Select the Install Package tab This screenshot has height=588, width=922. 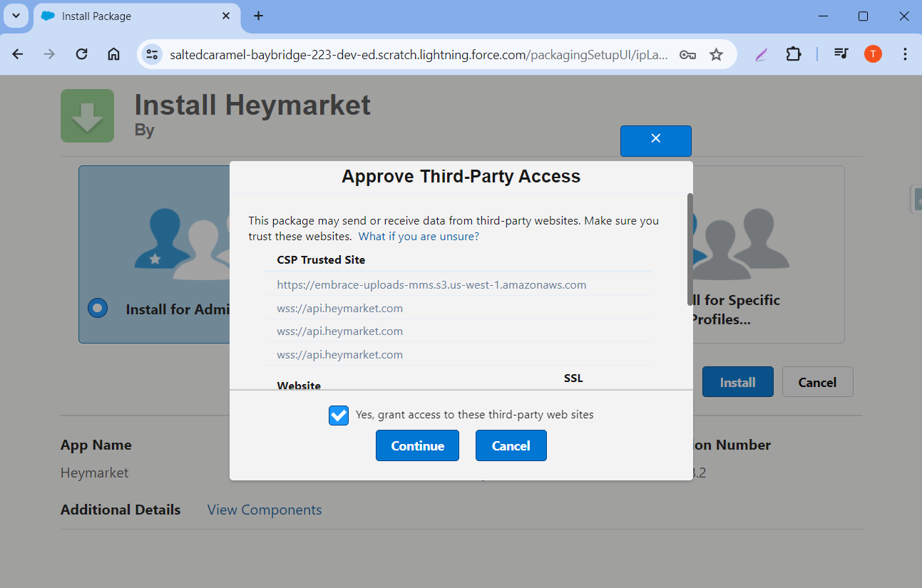tap(137, 16)
